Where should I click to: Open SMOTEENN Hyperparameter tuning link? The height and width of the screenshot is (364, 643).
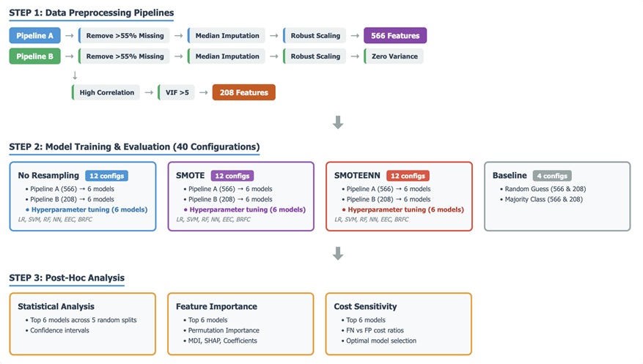point(405,209)
